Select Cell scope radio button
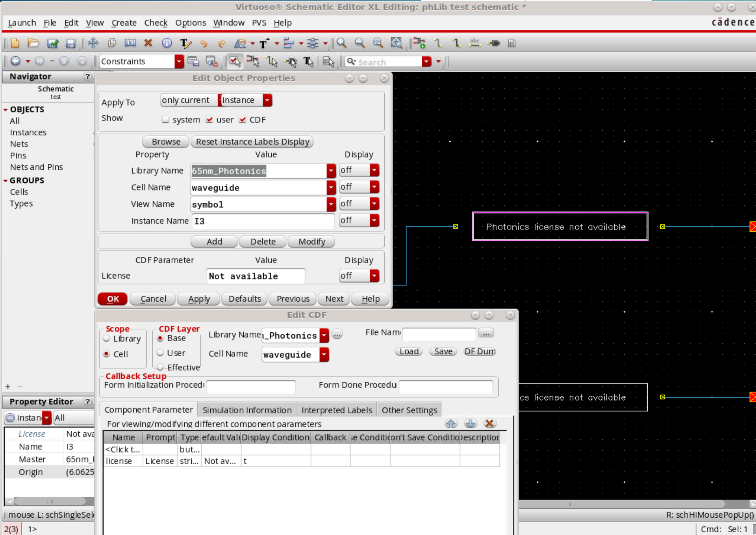 click(x=106, y=354)
